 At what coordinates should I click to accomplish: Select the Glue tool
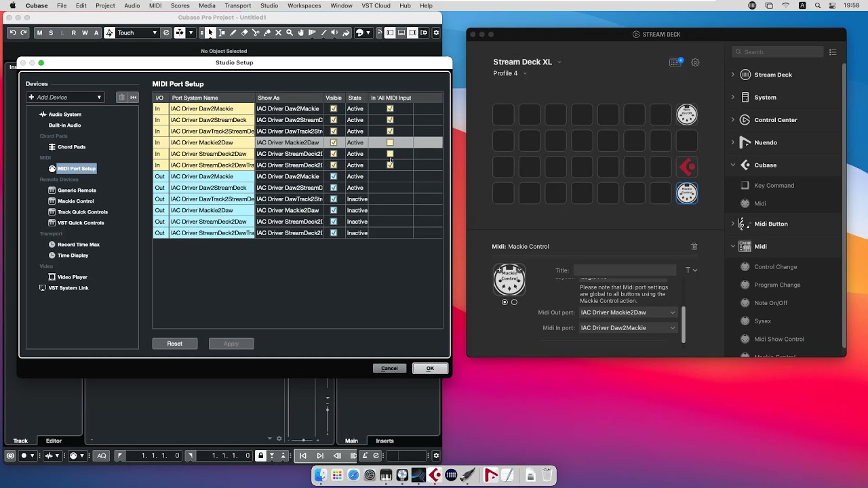click(267, 33)
